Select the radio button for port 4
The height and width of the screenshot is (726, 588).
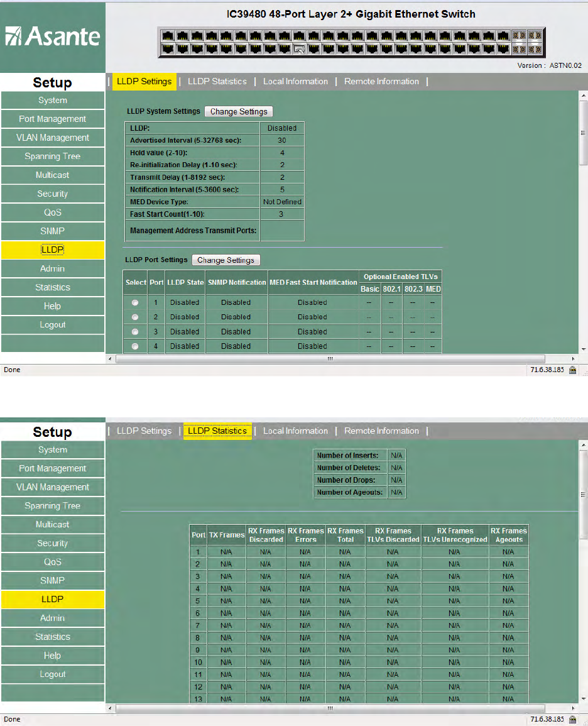[135, 346]
